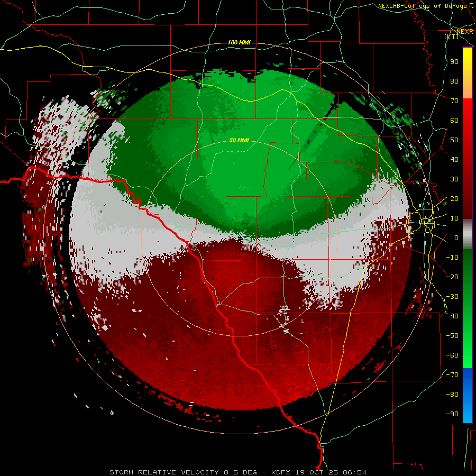Click the positive 10 scale value
Screen dimensions: 476x476
pos(454,218)
